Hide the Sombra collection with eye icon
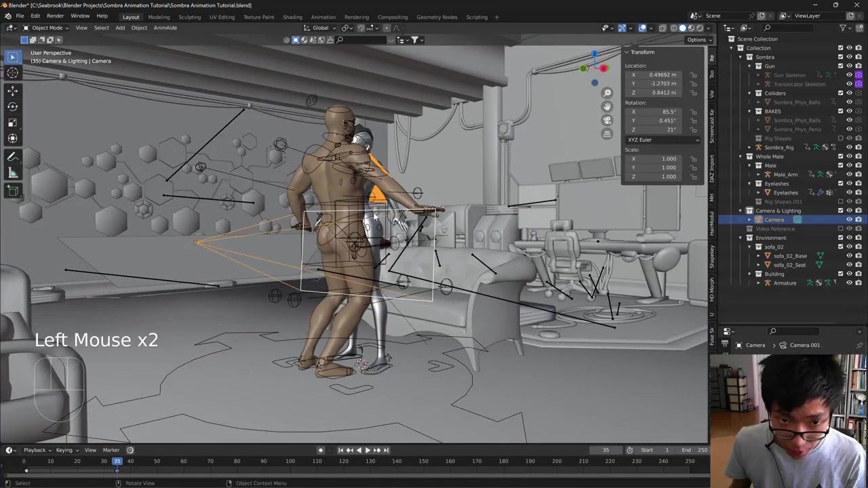 point(849,57)
